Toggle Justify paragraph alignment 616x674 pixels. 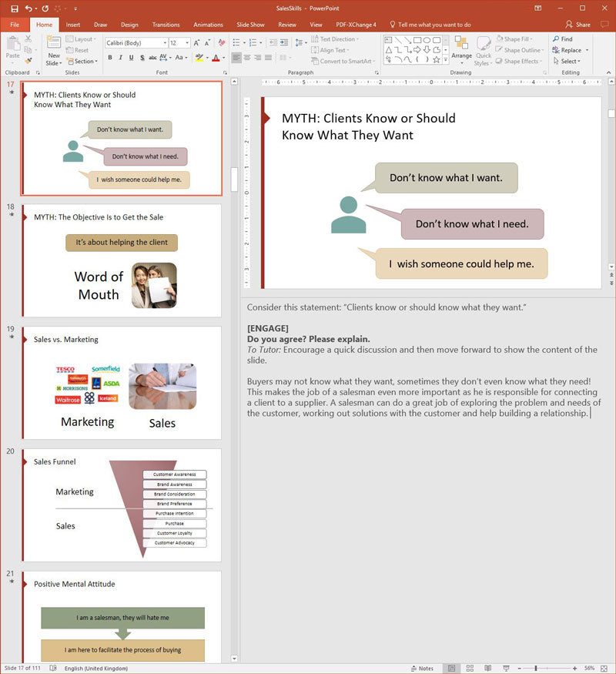268,57
